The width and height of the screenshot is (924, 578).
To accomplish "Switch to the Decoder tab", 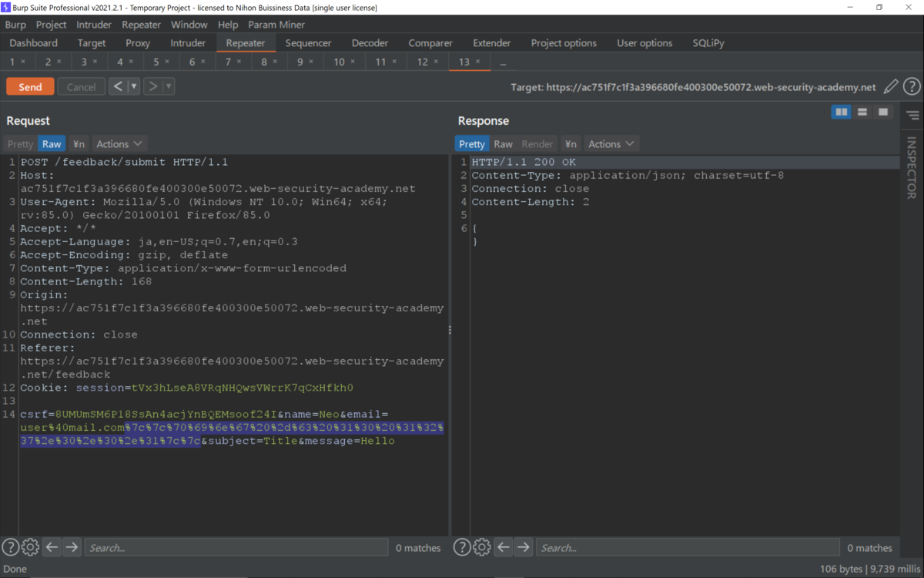I will click(x=370, y=43).
